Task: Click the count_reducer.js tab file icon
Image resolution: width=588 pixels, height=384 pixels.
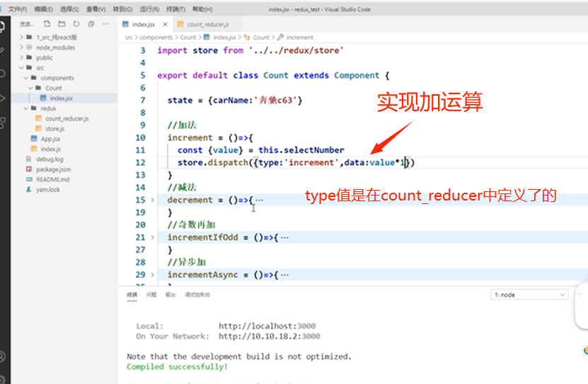Action: coord(180,24)
